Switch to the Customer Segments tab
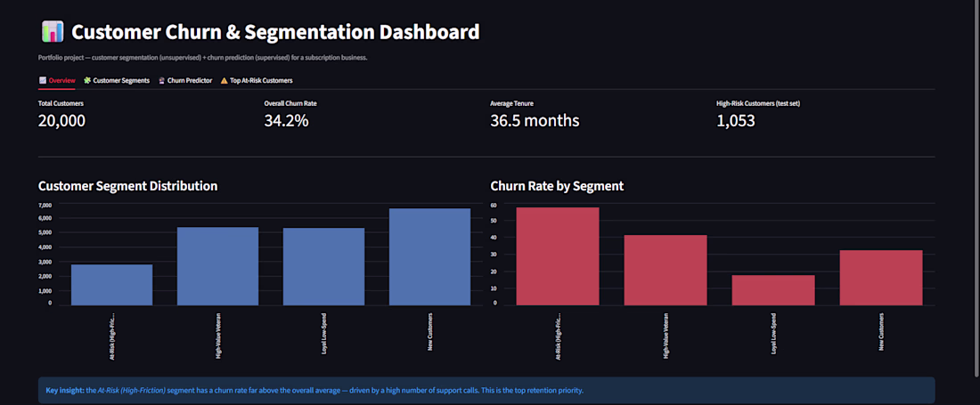The image size is (980, 405). click(x=117, y=80)
